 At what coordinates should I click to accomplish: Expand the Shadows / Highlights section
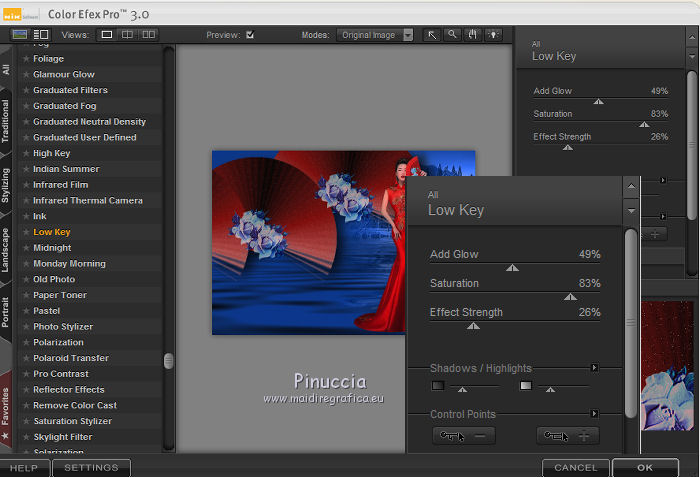click(x=594, y=368)
